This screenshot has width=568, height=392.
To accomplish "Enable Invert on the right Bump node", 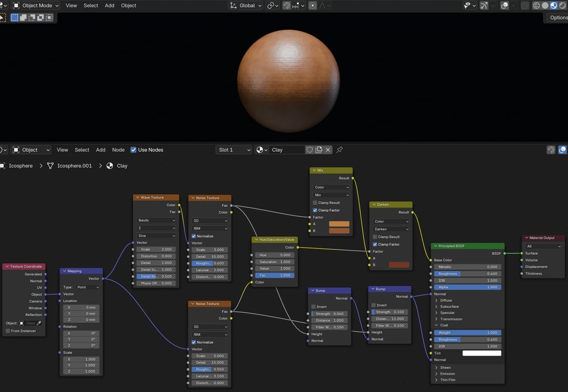I will pyautogui.click(x=373, y=305).
